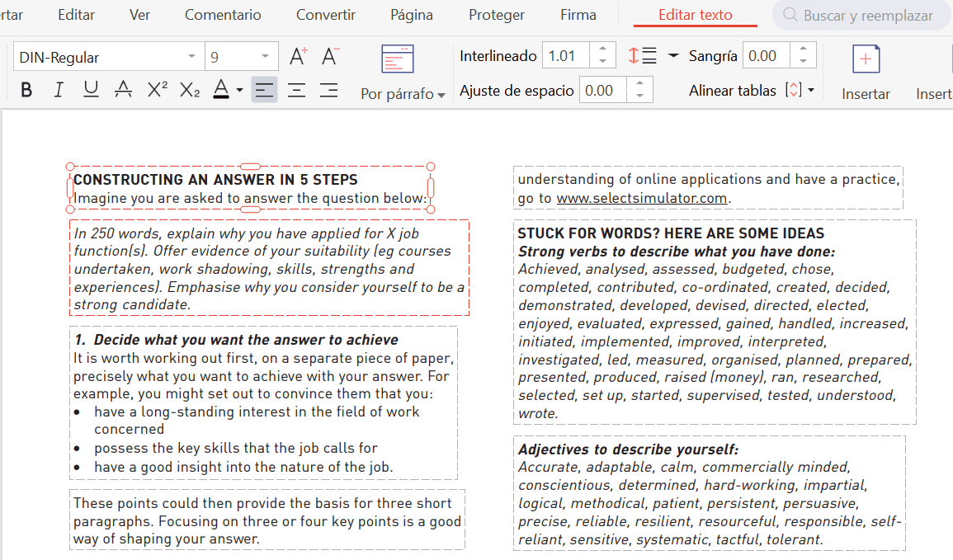Toggle bold formatting

pos(26,90)
